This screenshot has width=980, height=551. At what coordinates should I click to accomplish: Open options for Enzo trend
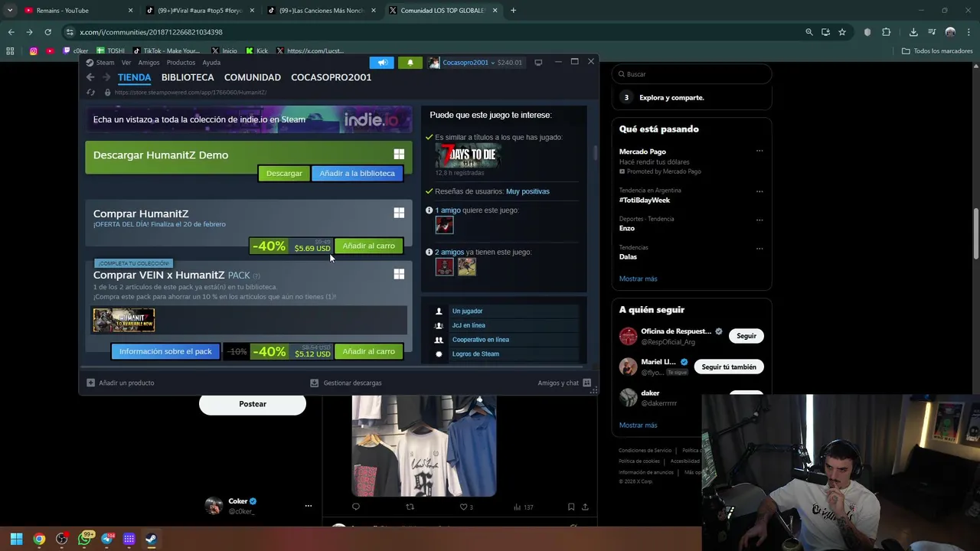759,220
